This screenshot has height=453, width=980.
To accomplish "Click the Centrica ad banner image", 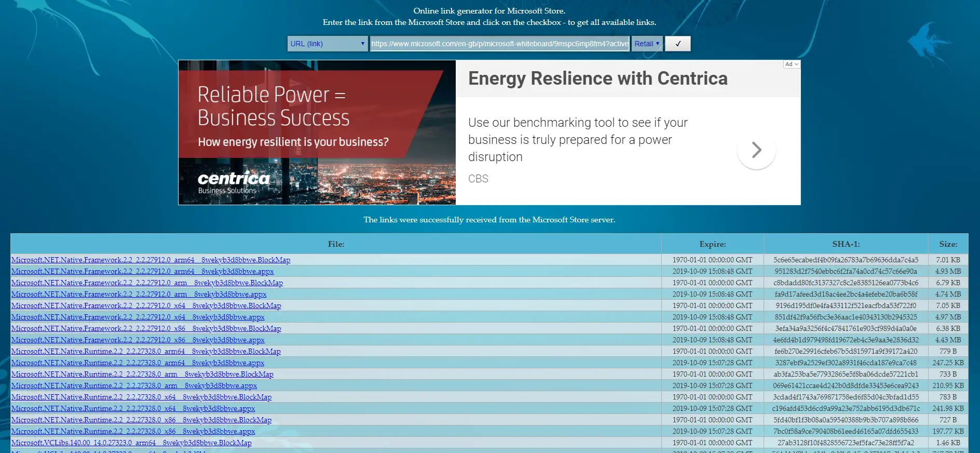I will (317, 132).
